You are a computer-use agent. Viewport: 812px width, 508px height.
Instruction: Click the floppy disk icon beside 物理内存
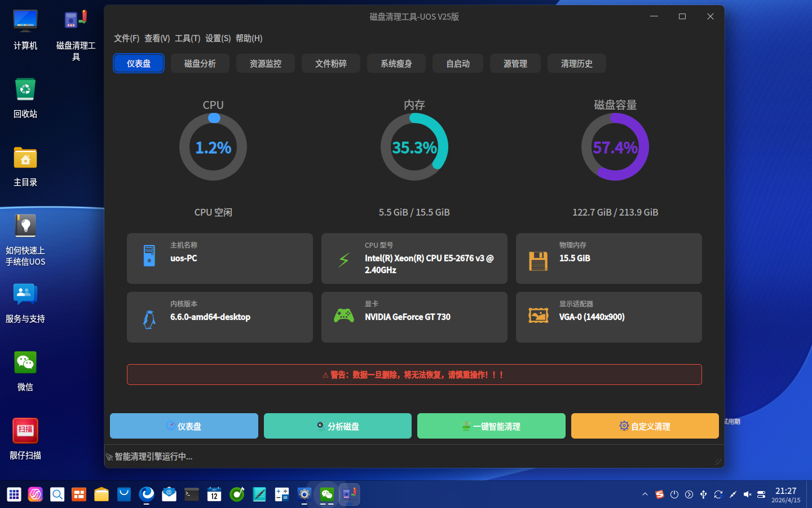pyautogui.click(x=539, y=261)
